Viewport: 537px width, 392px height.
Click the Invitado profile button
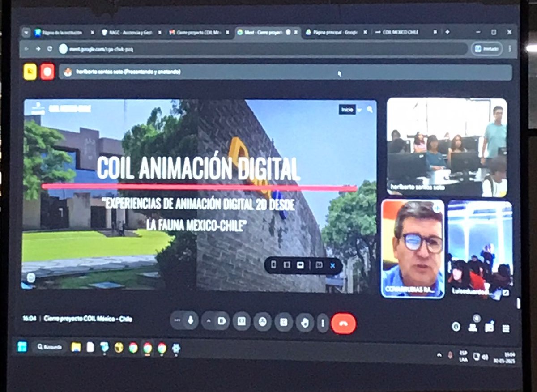[x=487, y=49]
